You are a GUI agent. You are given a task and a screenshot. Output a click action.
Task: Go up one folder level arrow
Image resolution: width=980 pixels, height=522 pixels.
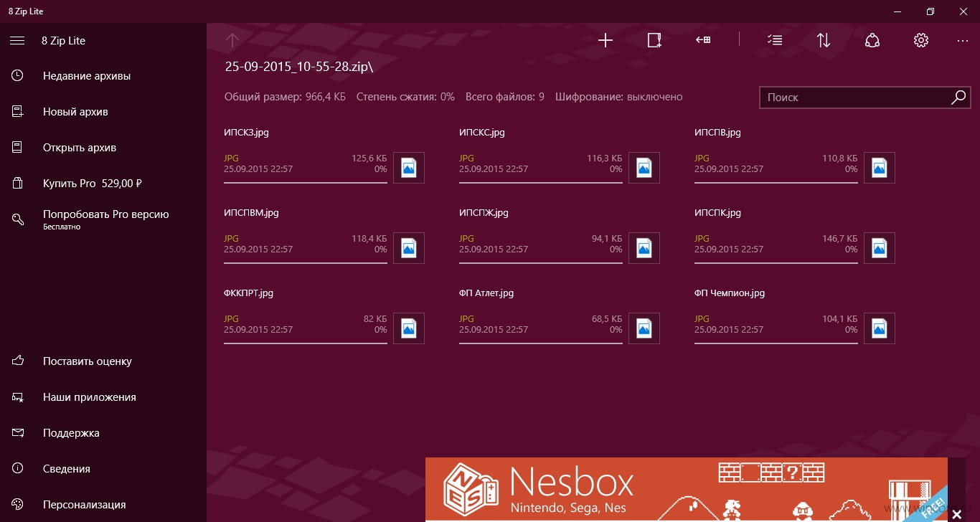pos(232,41)
